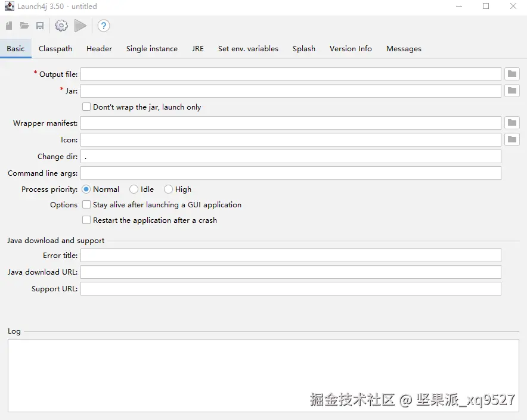Screen dimensions: 527x420
Task: Click the Open configuration folder icon
Action: click(x=24, y=26)
